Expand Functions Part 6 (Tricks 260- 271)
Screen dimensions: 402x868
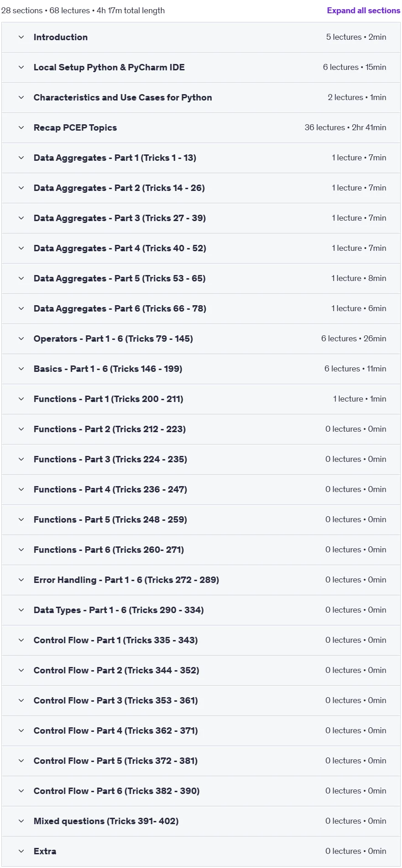(201, 550)
